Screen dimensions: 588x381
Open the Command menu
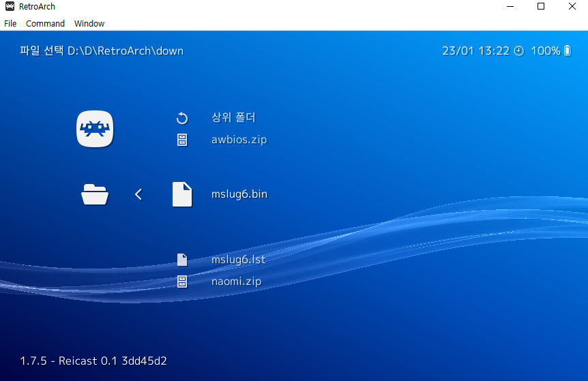(x=45, y=24)
